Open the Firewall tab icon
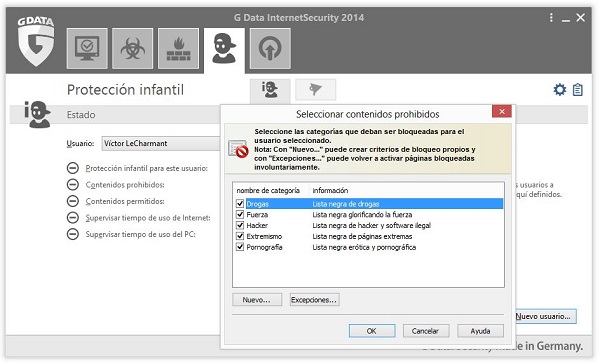The image size is (600, 364). [178, 49]
